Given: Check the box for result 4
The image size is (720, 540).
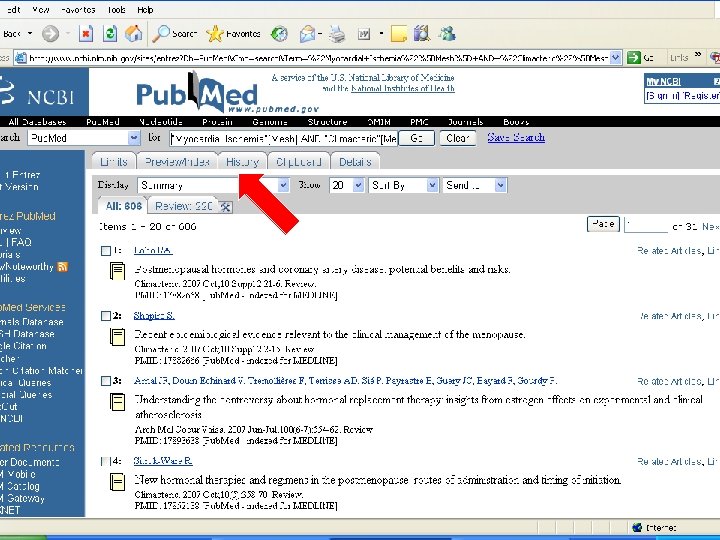Looking at the screenshot, I should 106,461.
